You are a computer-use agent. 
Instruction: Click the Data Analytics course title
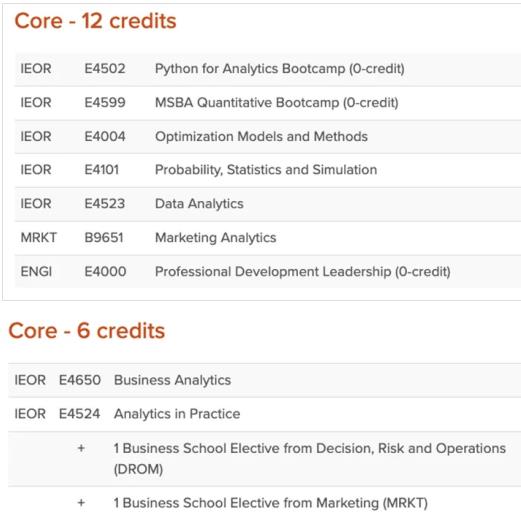[199, 204]
